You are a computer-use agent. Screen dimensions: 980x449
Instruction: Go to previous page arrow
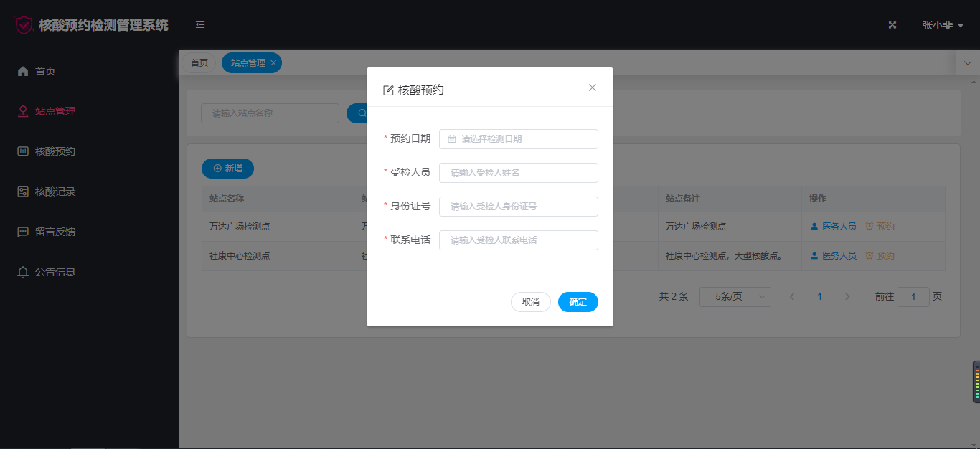pos(792,297)
